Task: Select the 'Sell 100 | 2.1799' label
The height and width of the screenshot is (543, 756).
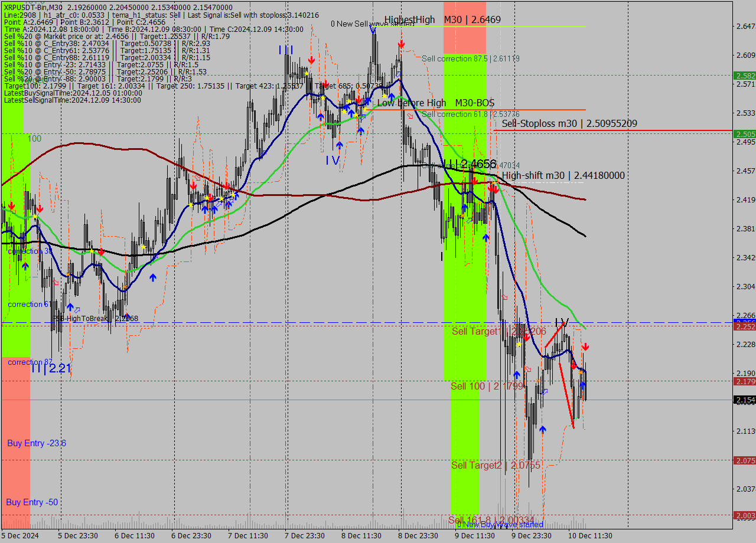Action: (x=487, y=386)
